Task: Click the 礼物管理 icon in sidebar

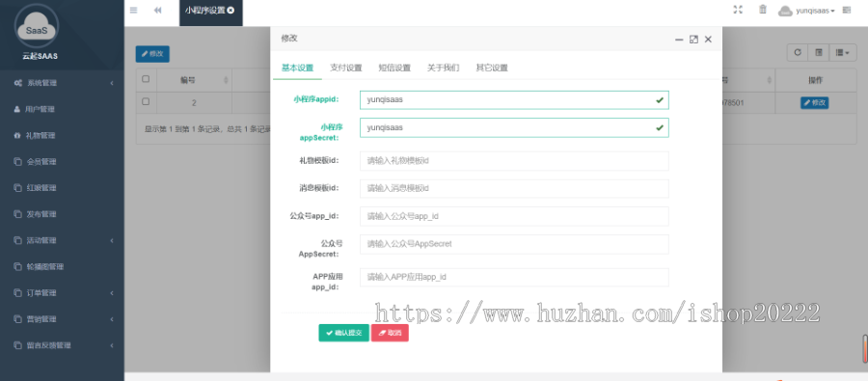Action: pos(17,135)
